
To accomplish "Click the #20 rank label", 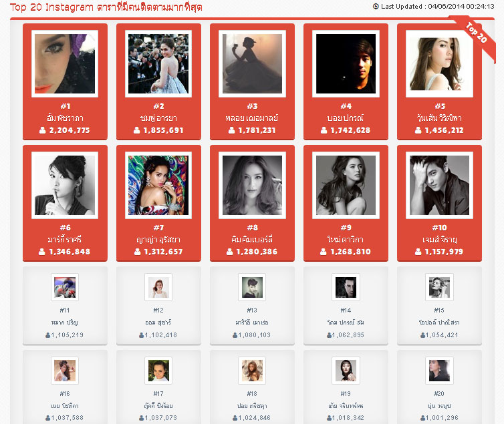I will coord(439,393).
